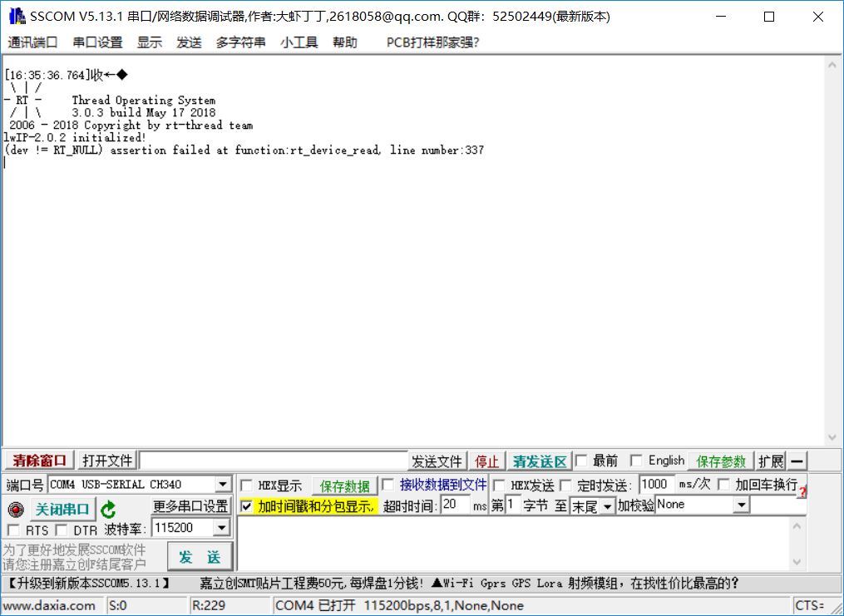Screen dimensions: 844x616
Task: Click the 停止 button
Action: (x=486, y=461)
